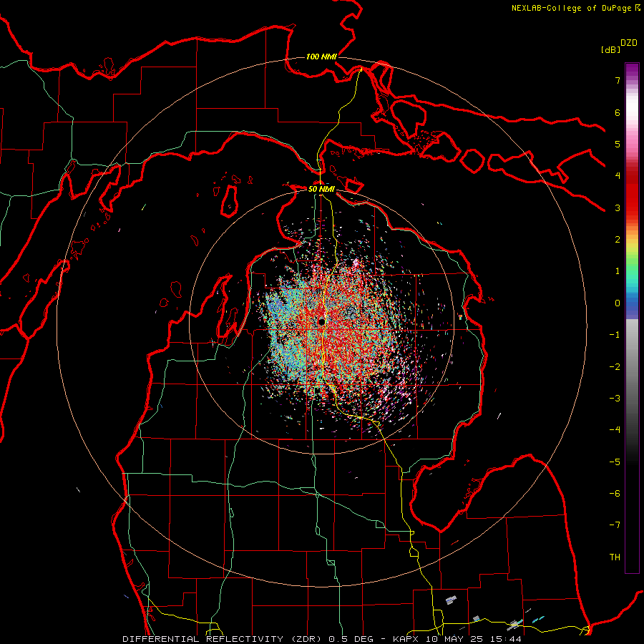Image resolution: width=644 pixels, height=644 pixels.
Task: Click the 3 value on the scale
Action: pyautogui.click(x=618, y=208)
